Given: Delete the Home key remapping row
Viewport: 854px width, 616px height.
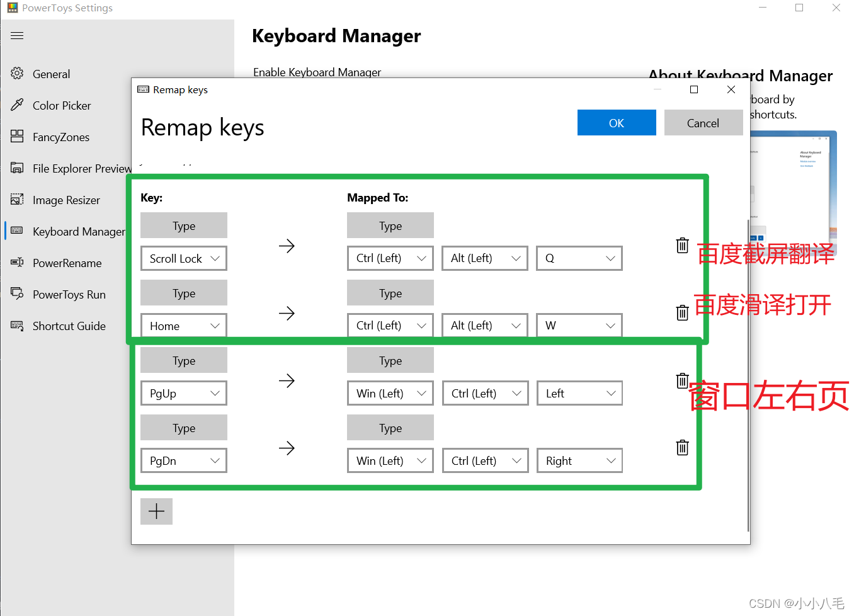Looking at the screenshot, I should point(682,312).
